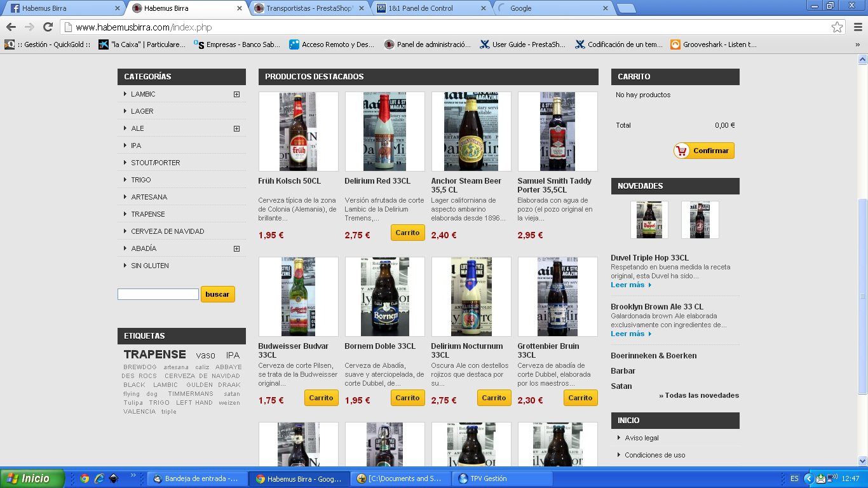
Task: Open the Barbar novelty link
Action: [x=623, y=370]
